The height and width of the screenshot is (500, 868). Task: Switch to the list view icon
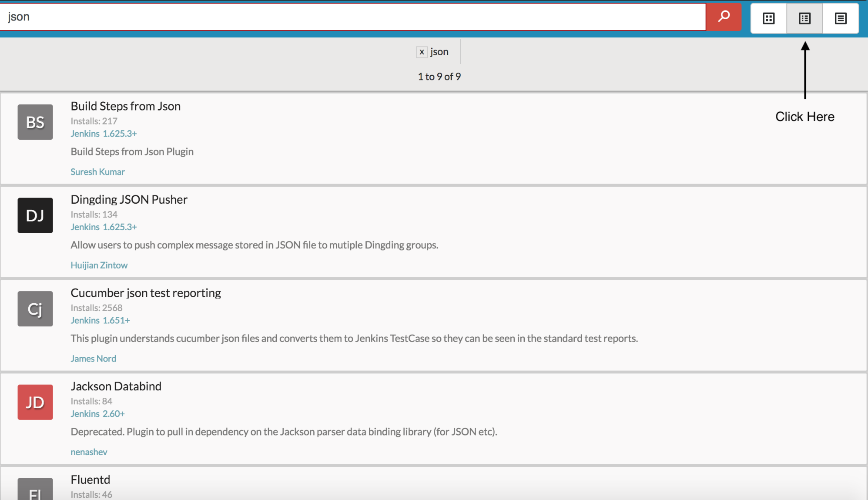coord(804,18)
